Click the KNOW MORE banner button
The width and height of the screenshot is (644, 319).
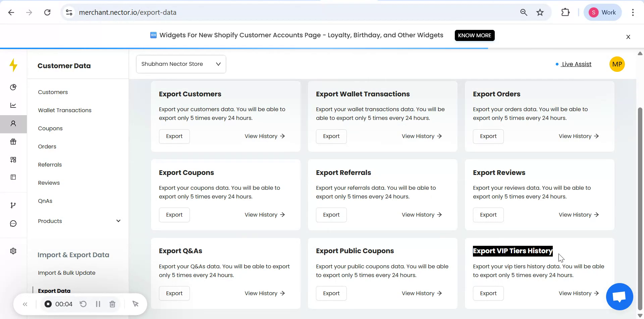click(474, 35)
